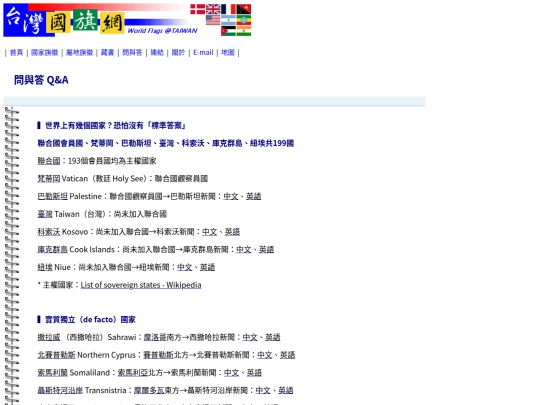540x405 pixels.
Task: Open Transnistria news 中文 link
Action: [263, 390]
